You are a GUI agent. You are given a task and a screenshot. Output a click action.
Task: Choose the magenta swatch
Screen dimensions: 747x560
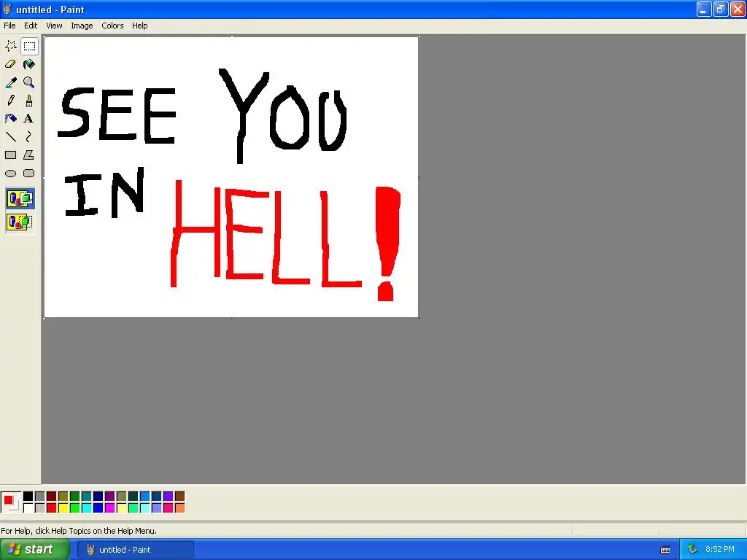click(110, 508)
